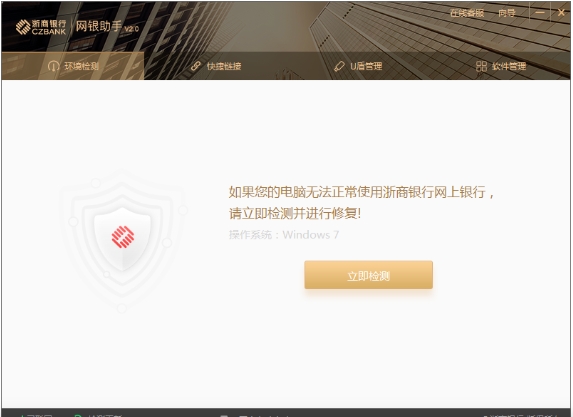This screenshot has width=573, height=417.
Task: Click the four-squares icon beside 软件管理
Action: pyautogui.click(x=481, y=66)
